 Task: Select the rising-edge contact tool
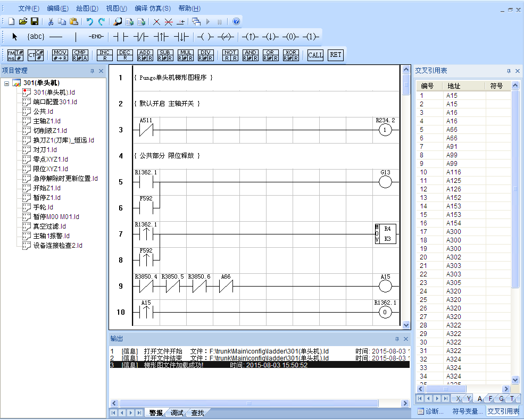pos(161,37)
